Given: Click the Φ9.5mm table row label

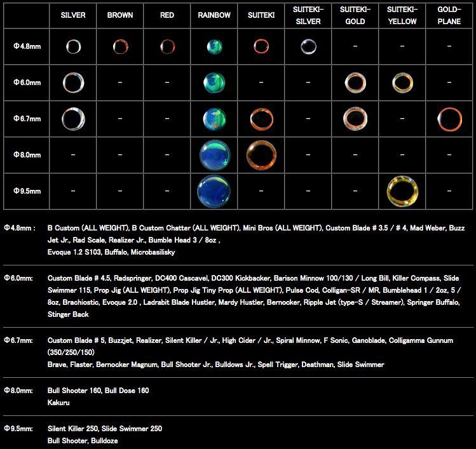Looking at the screenshot, I should [x=27, y=191].
